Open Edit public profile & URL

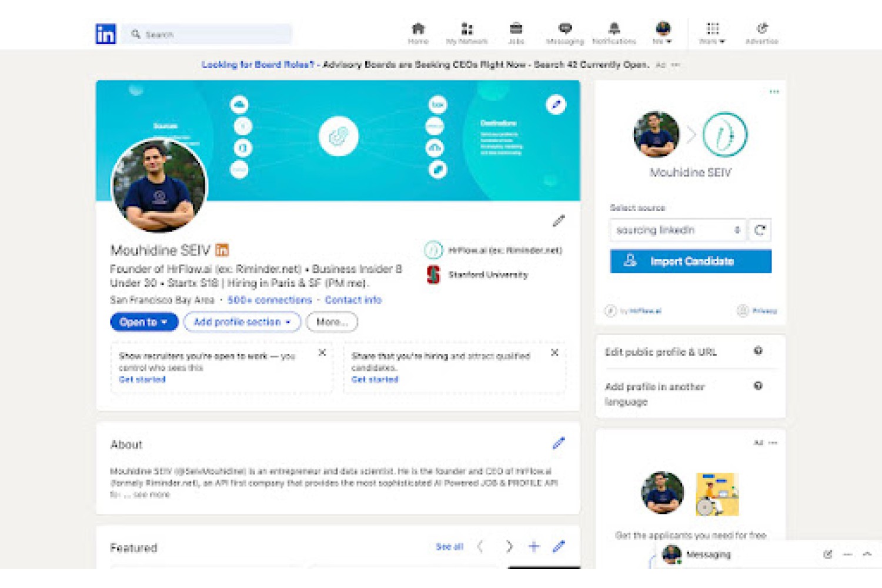661,352
